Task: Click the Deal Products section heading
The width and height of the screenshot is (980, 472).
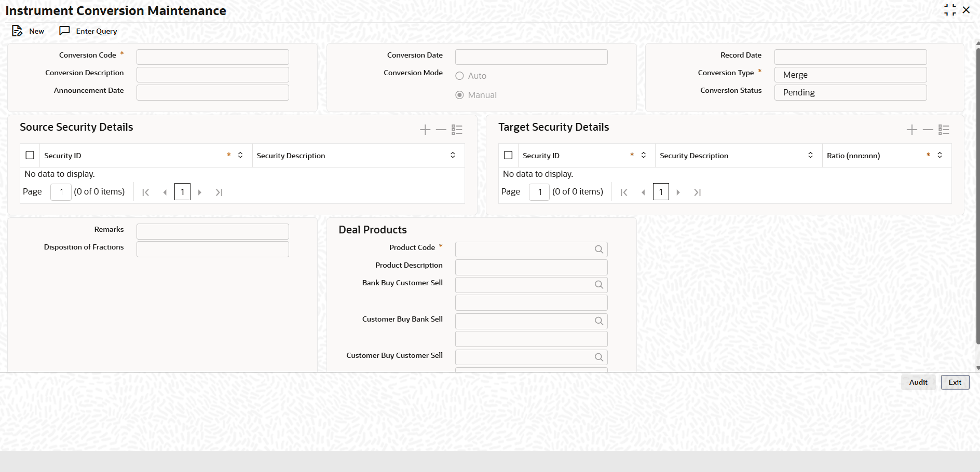Action: (373, 230)
